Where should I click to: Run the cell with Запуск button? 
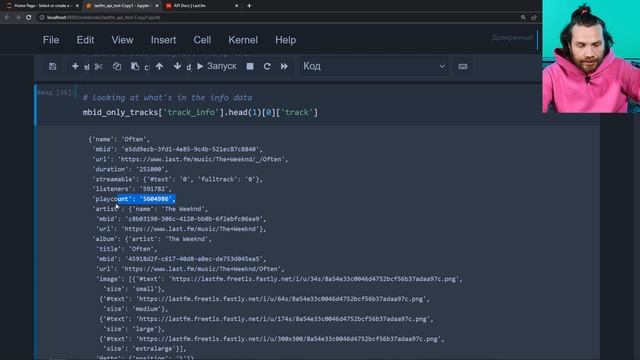click(x=217, y=66)
